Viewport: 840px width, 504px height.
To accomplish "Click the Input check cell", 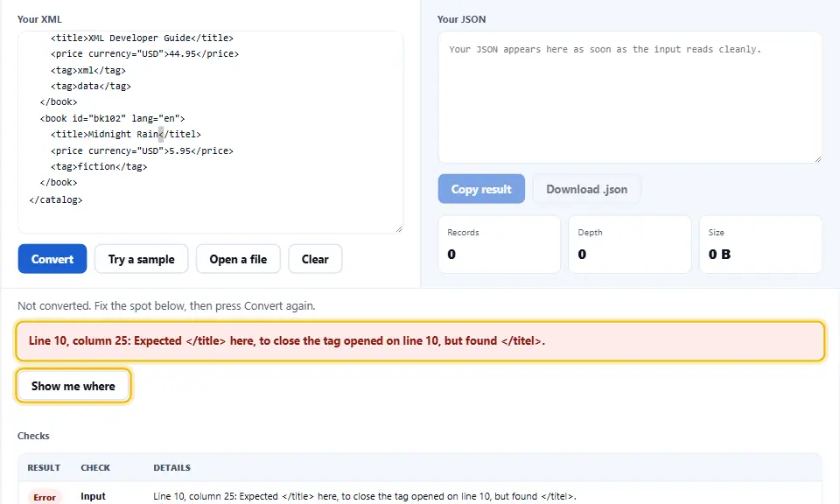I will coord(94,496).
